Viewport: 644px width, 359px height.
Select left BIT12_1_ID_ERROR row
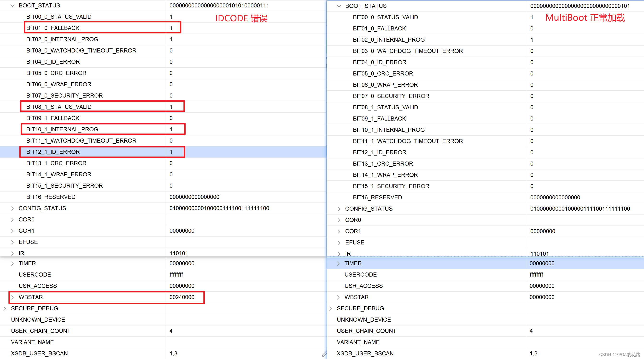coord(53,152)
